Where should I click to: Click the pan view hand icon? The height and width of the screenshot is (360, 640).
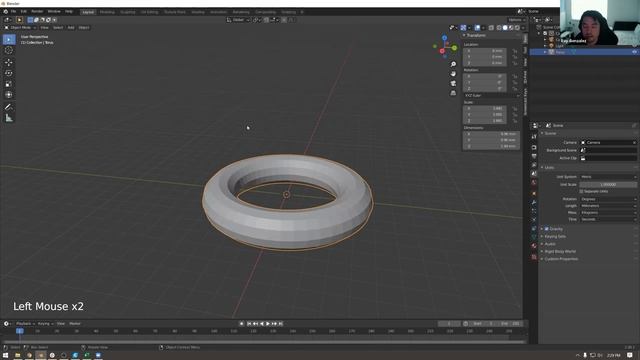[453, 74]
